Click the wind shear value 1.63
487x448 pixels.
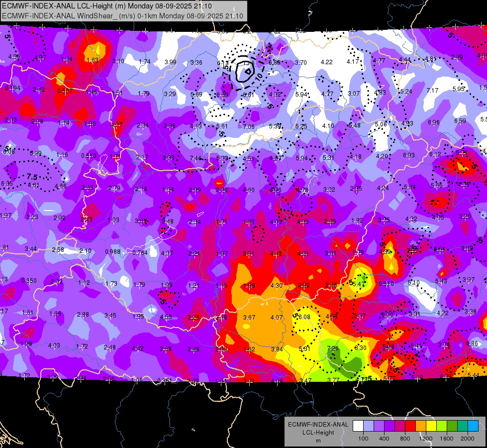pyautogui.click(x=92, y=60)
